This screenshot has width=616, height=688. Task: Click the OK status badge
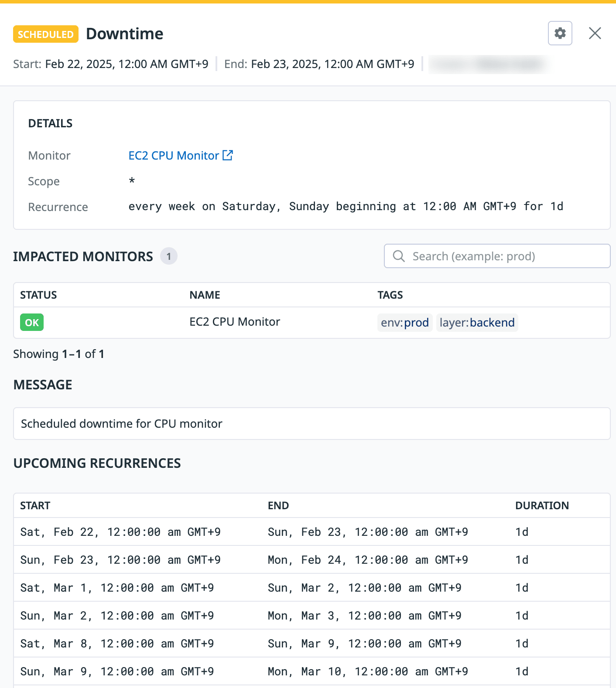tap(32, 323)
